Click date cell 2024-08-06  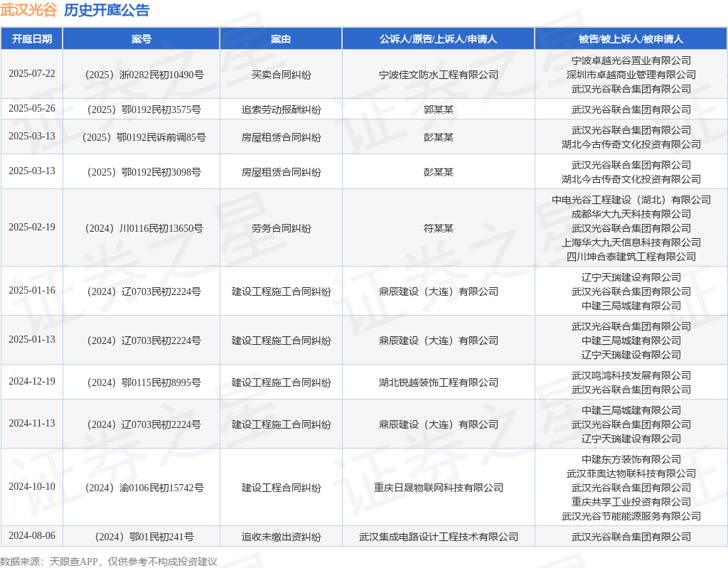(x=31, y=536)
